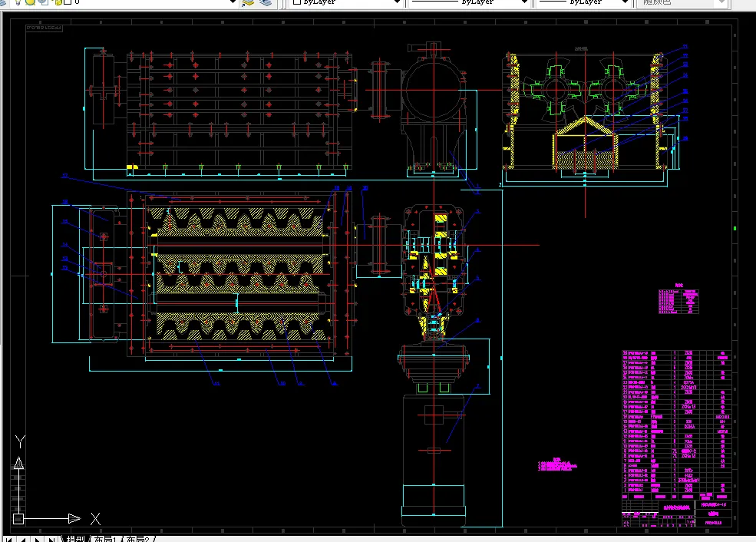Toggle layer 0 lightbulb on/off
Screen dimensions: 756x542
click(18, 2)
